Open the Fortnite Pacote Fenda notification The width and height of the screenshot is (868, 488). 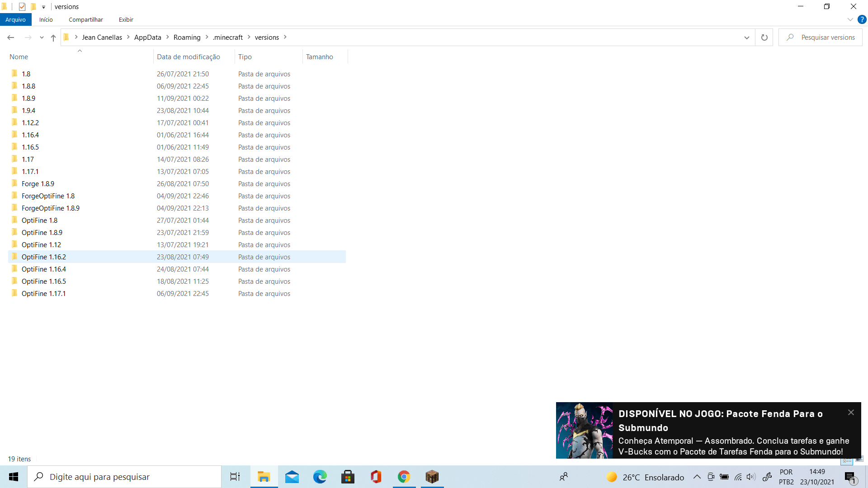pyautogui.click(x=708, y=430)
